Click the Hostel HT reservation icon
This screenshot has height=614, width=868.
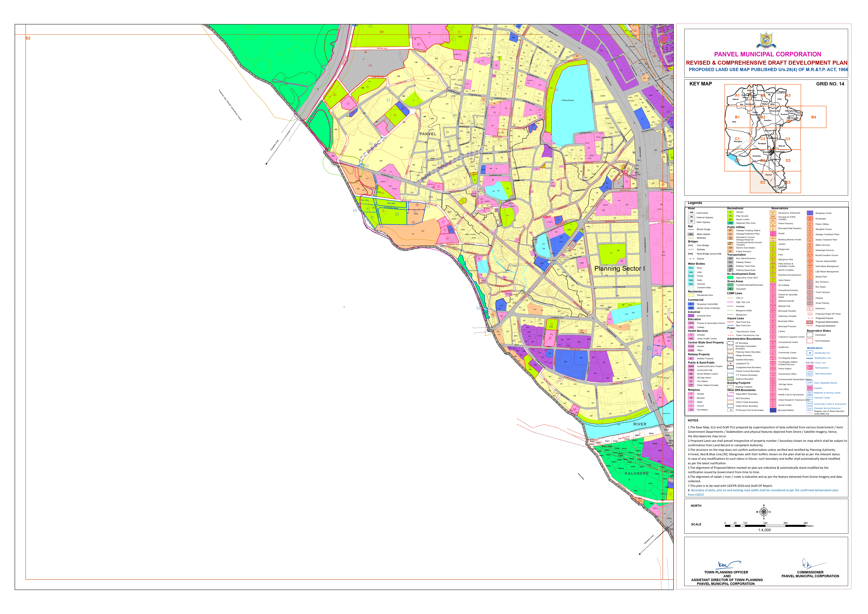click(x=773, y=234)
